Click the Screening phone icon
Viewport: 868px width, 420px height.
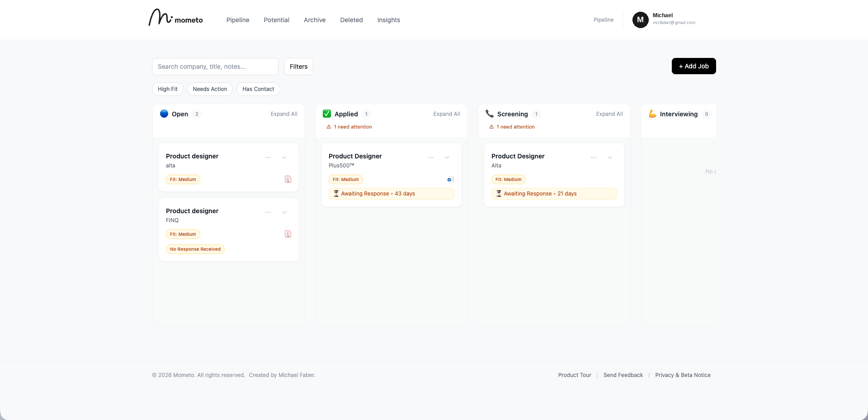tap(490, 114)
